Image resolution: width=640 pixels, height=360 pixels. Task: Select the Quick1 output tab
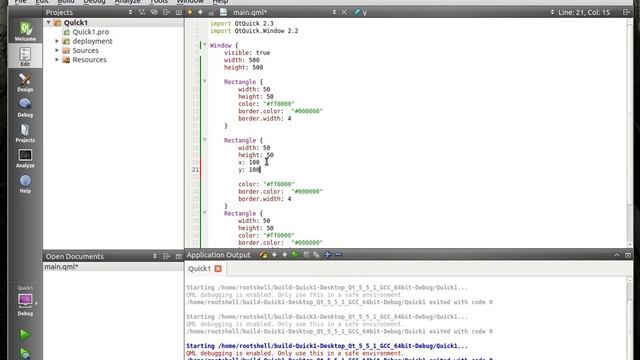click(199, 269)
